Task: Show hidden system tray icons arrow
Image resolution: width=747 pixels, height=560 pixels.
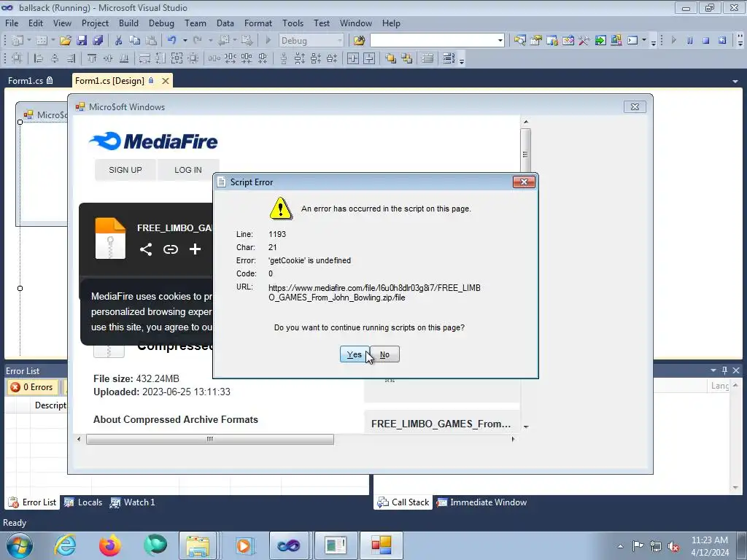Action: 620,546
